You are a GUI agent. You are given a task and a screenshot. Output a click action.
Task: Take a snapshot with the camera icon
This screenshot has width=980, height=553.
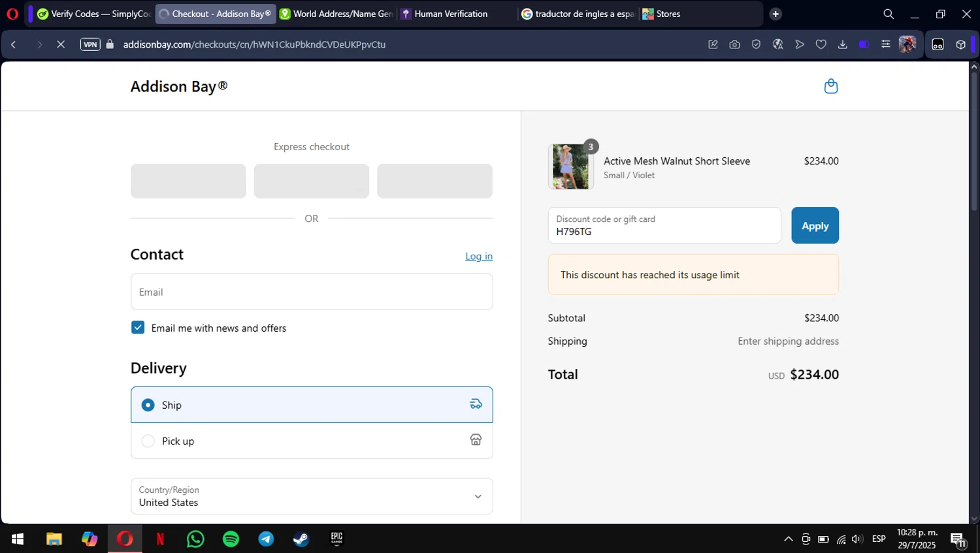pyautogui.click(x=734, y=44)
